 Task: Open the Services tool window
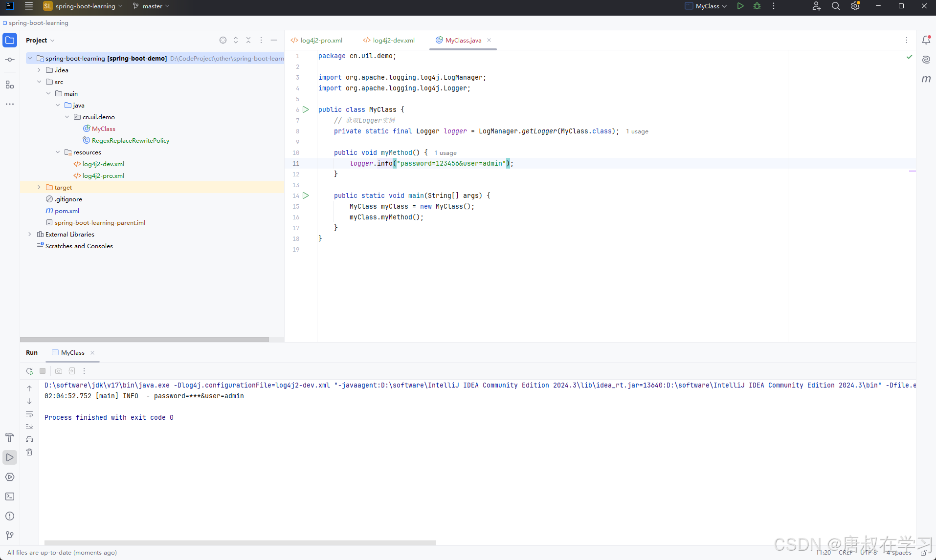(x=10, y=477)
